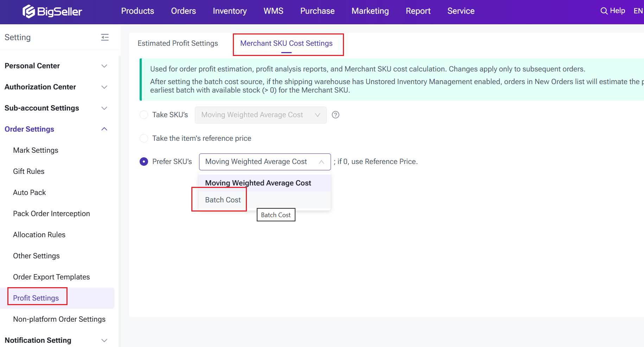Viewport: 644px width, 347px height.
Task: Go to Gift Rules settings
Action: [x=29, y=171]
